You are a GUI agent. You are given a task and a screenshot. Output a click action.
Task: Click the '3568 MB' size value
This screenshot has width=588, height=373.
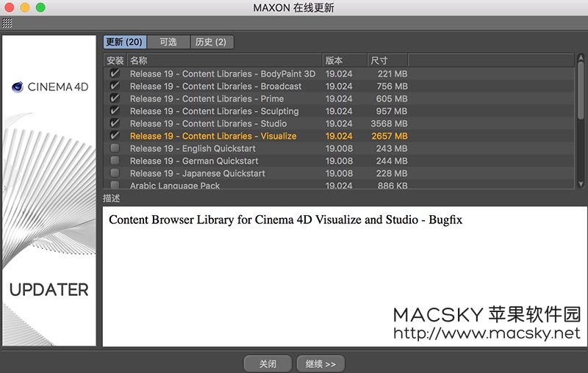click(x=389, y=123)
